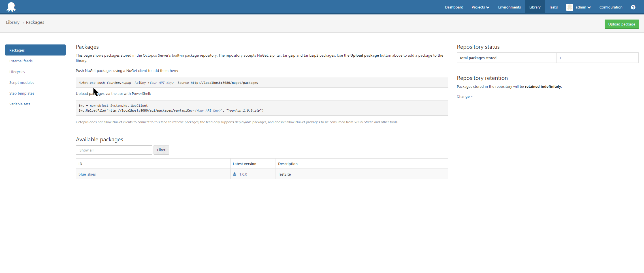Click the Upload package button
This screenshot has width=644, height=273.
point(621,24)
